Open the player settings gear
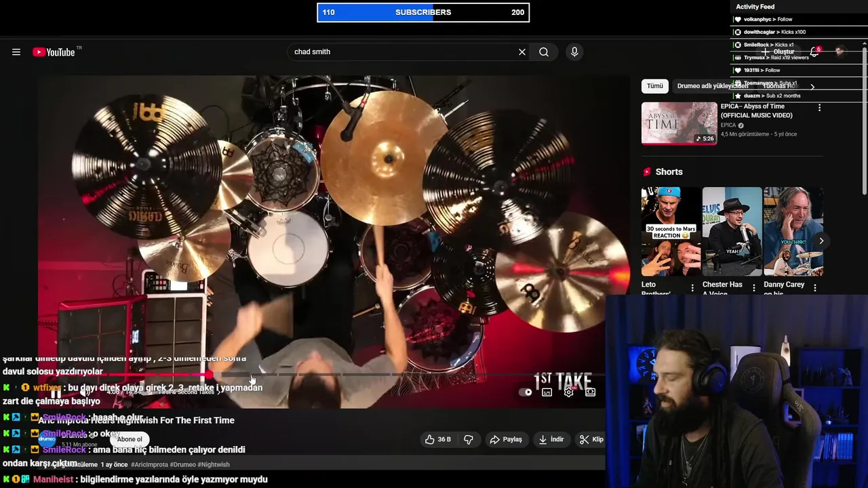The image size is (868, 488). (569, 392)
